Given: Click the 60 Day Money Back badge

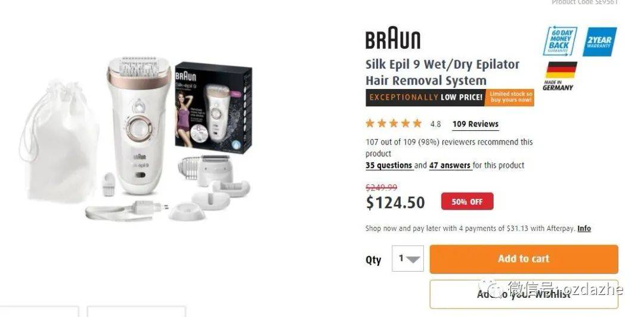Looking at the screenshot, I should tap(560, 42).
